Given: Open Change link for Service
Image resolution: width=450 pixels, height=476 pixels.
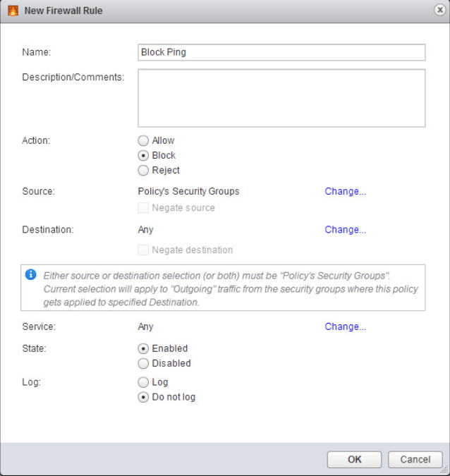Looking at the screenshot, I should [x=345, y=327].
